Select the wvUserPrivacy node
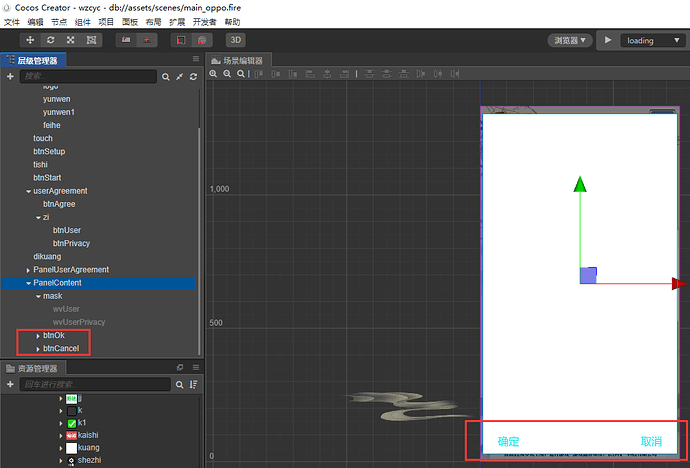Viewport: 690px width, 468px height. 79,322
